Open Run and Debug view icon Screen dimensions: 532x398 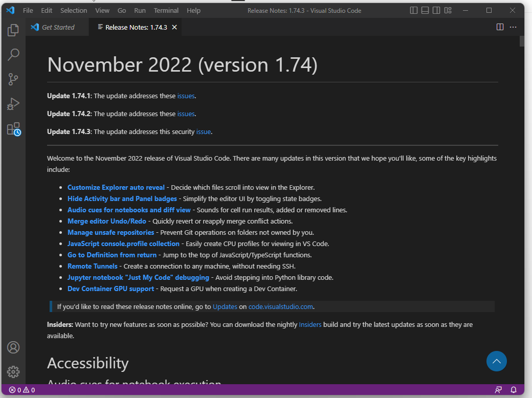pos(13,104)
